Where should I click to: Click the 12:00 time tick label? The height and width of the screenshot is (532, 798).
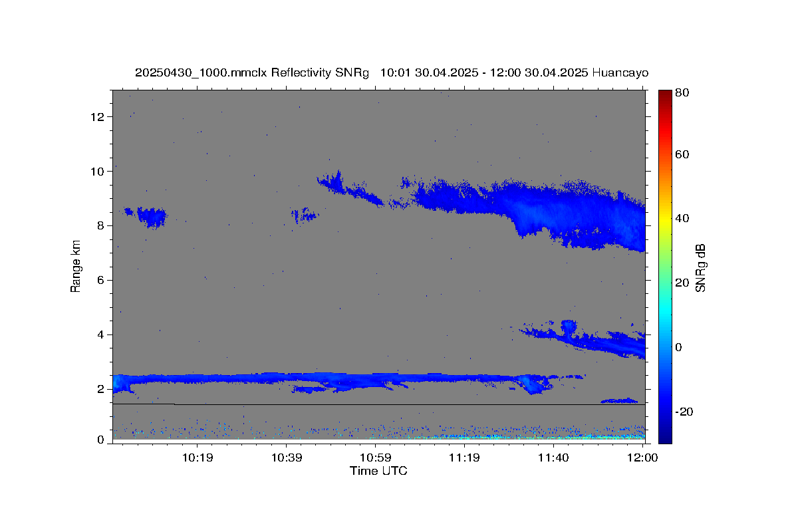pos(642,458)
